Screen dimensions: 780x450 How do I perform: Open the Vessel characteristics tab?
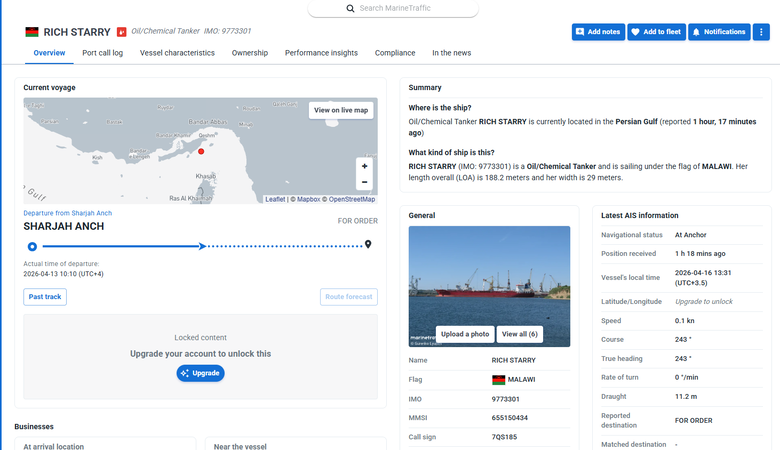(177, 53)
